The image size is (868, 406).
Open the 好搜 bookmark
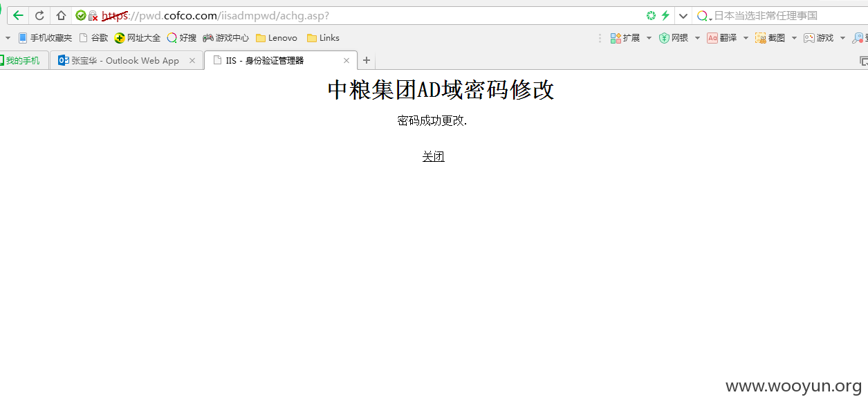tap(182, 38)
